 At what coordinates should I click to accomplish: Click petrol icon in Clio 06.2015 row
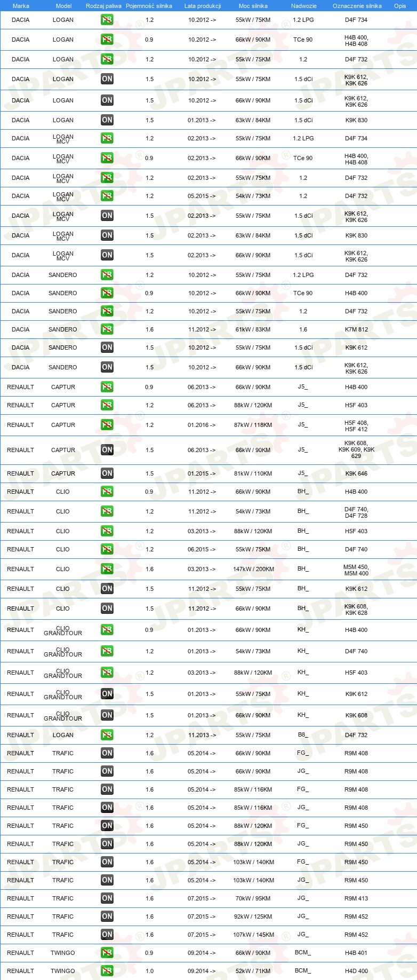(107, 549)
